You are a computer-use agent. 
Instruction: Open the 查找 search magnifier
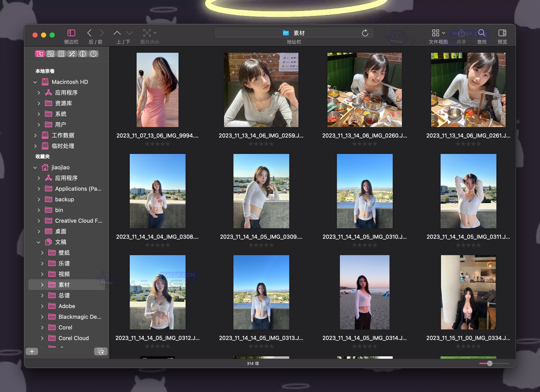click(x=482, y=33)
